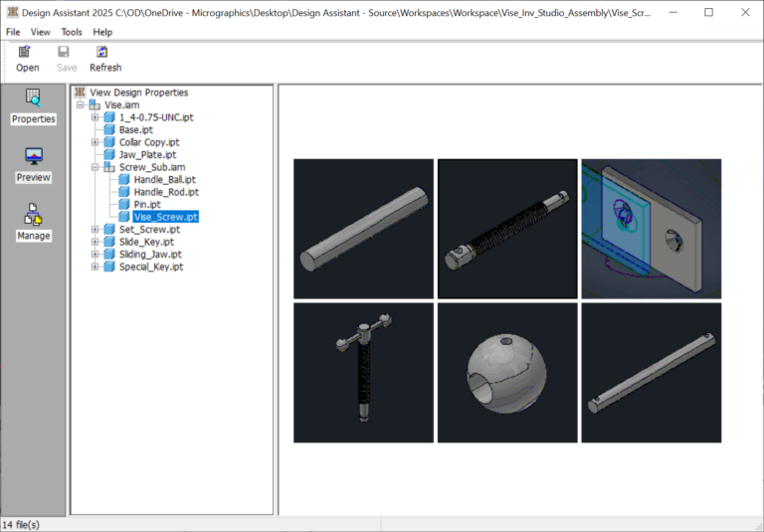
Task: Click the Properties label in sidebar
Action: [33, 119]
